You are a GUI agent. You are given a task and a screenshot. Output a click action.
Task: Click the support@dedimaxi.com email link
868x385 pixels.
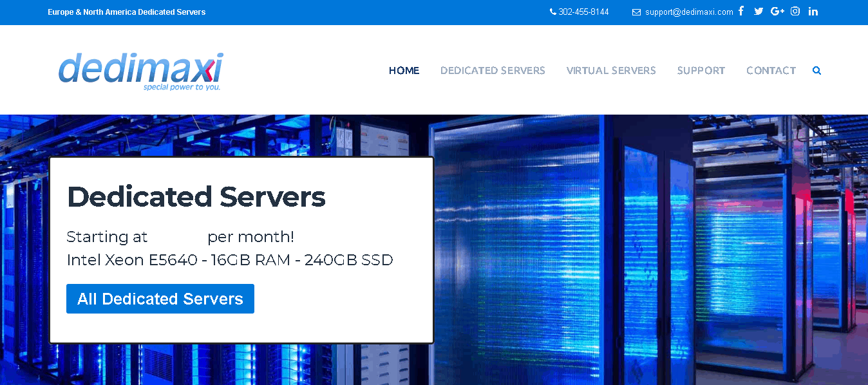pyautogui.click(x=689, y=12)
